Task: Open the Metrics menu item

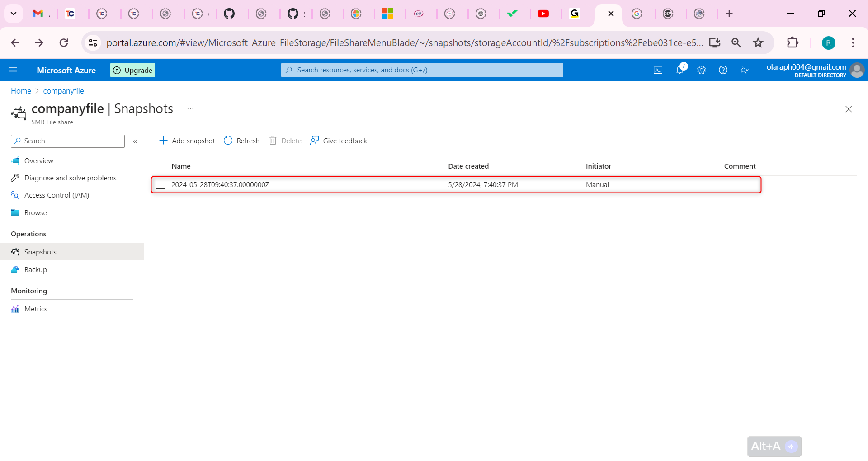Action: tap(36, 309)
